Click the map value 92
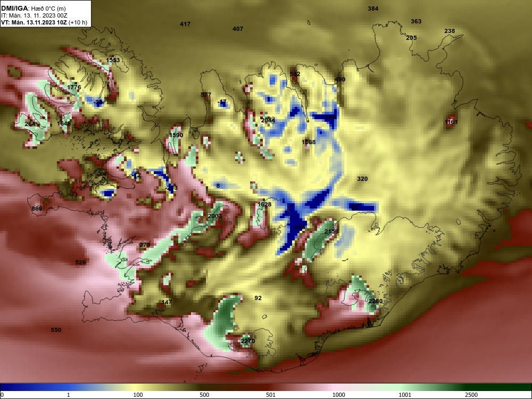This screenshot has height=399, width=532. pos(258,298)
